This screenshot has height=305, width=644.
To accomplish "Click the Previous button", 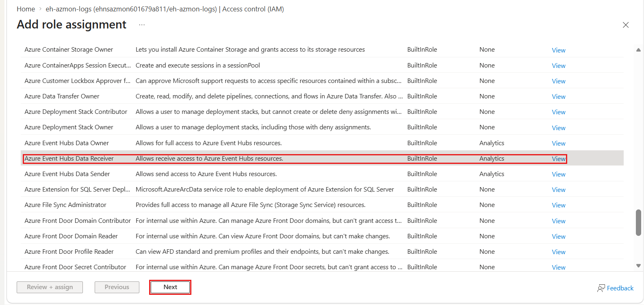I will point(117,287).
